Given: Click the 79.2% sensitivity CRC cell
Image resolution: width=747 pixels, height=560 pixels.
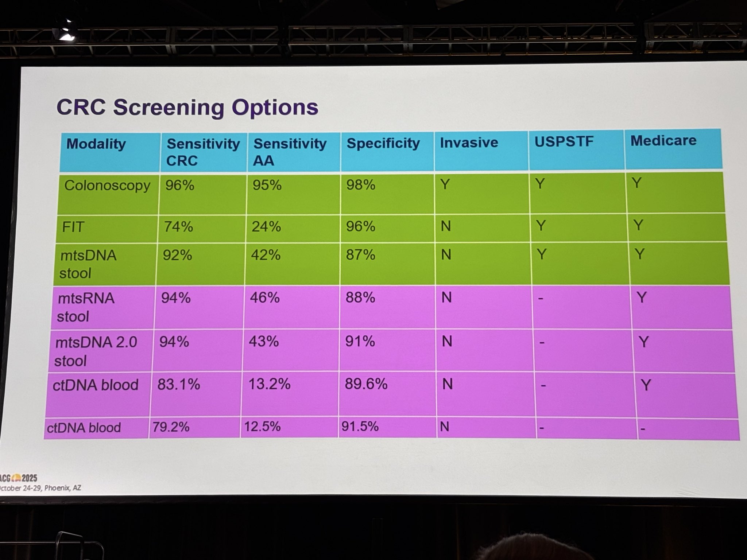Looking at the screenshot, I should pos(171,427).
